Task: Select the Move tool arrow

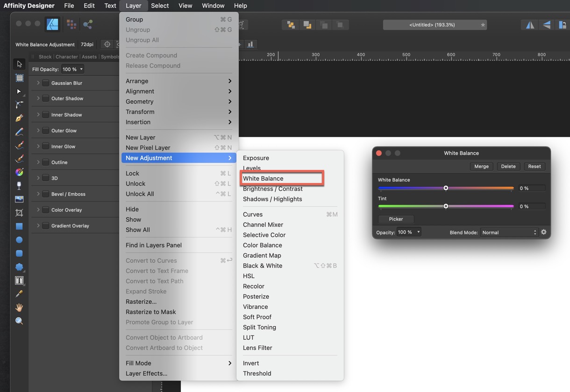Action: click(x=19, y=64)
